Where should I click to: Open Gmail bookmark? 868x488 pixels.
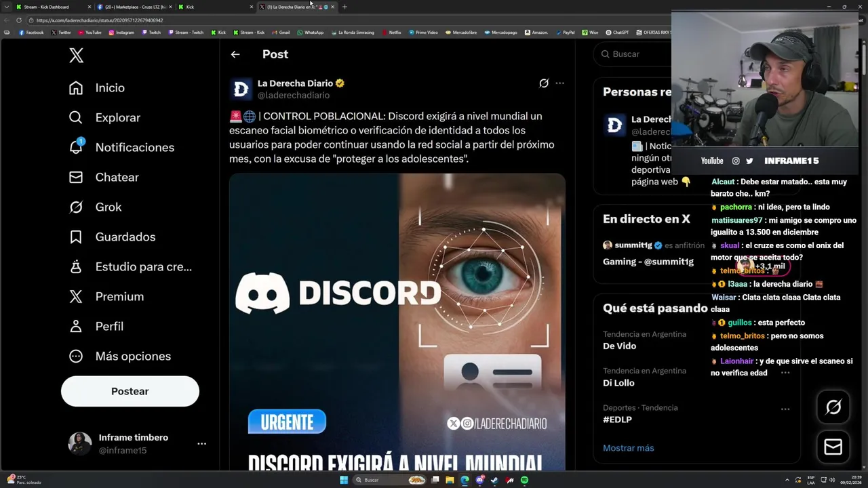tap(281, 33)
